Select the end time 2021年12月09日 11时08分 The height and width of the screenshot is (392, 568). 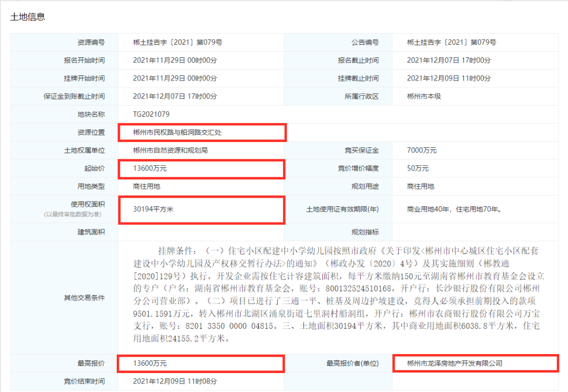(x=175, y=381)
